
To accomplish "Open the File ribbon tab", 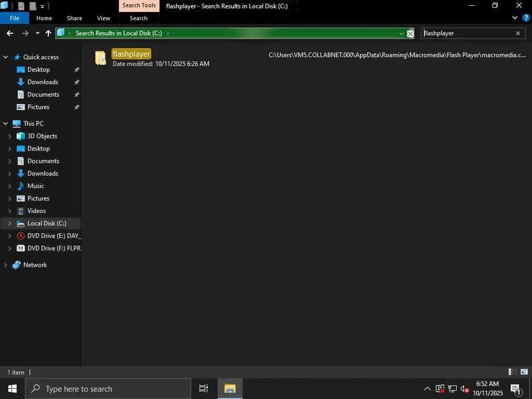I will coord(15,18).
